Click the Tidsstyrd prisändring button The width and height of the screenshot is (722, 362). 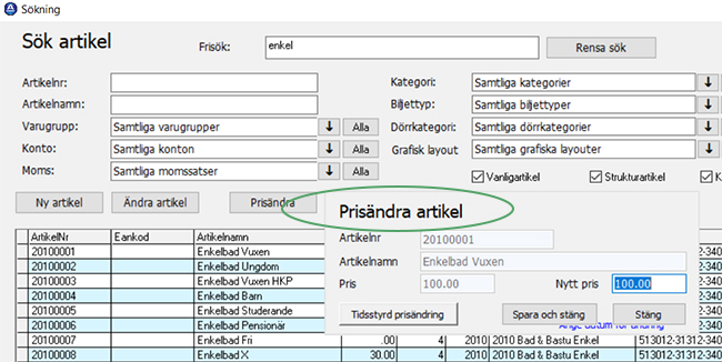398,315
